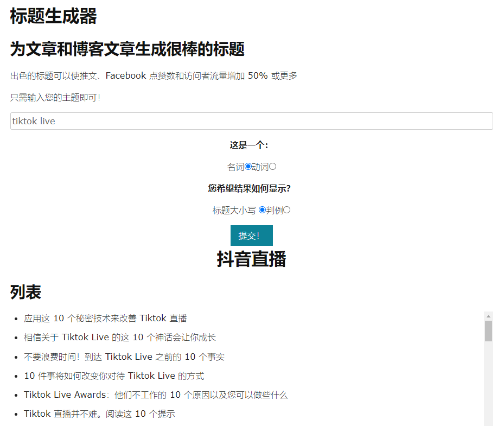
Task: Select the title "10 件事将如何改变你对待 Tiktok Live 的方式"
Action: pos(114,376)
